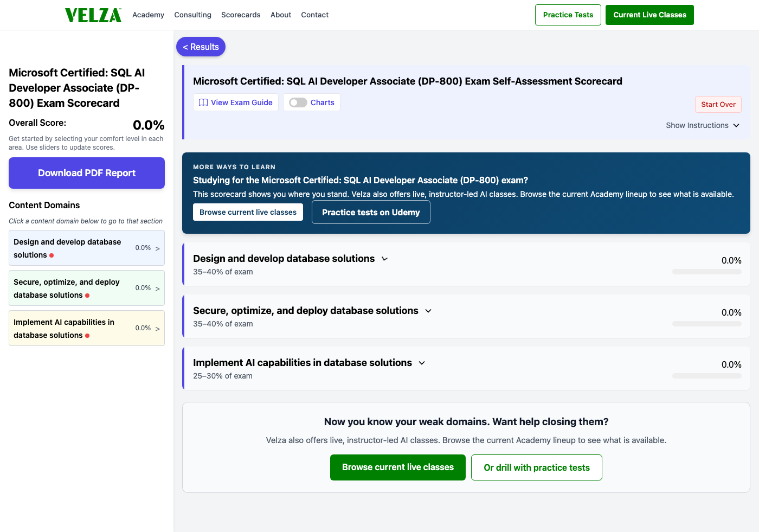759x532 pixels.
Task: Click arrow on Secure, optimize sidebar card
Action: [x=158, y=289]
